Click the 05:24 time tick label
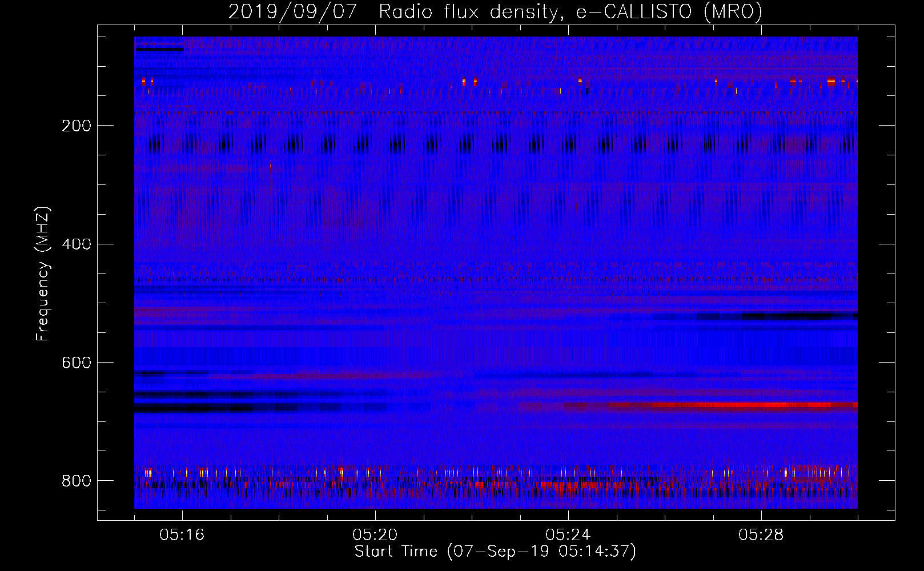 pyautogui.click(x=568, y=535)
